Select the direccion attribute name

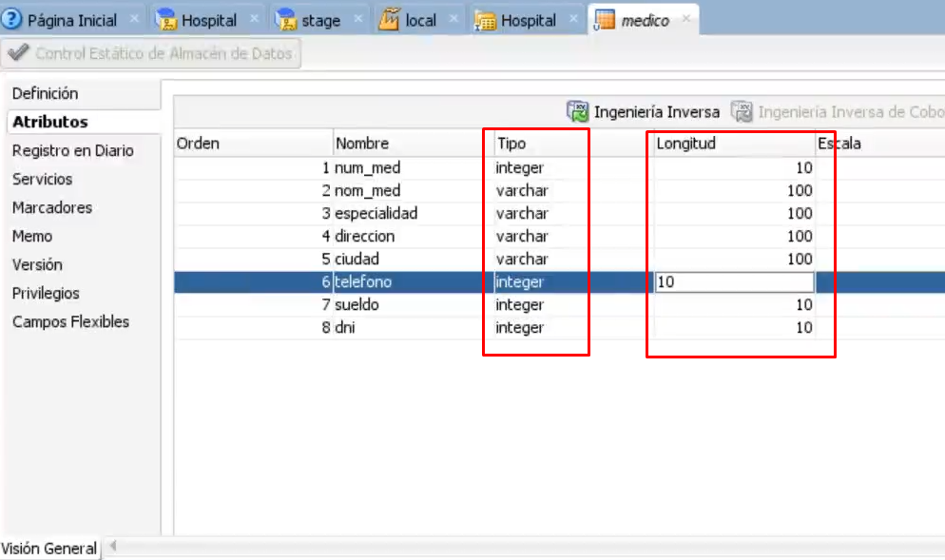point(365,237)
